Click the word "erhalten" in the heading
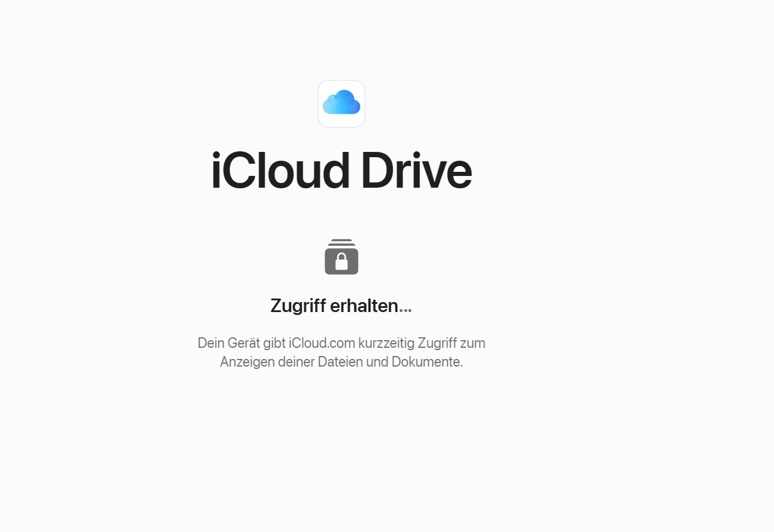774x532 pixels. [364, 306]
